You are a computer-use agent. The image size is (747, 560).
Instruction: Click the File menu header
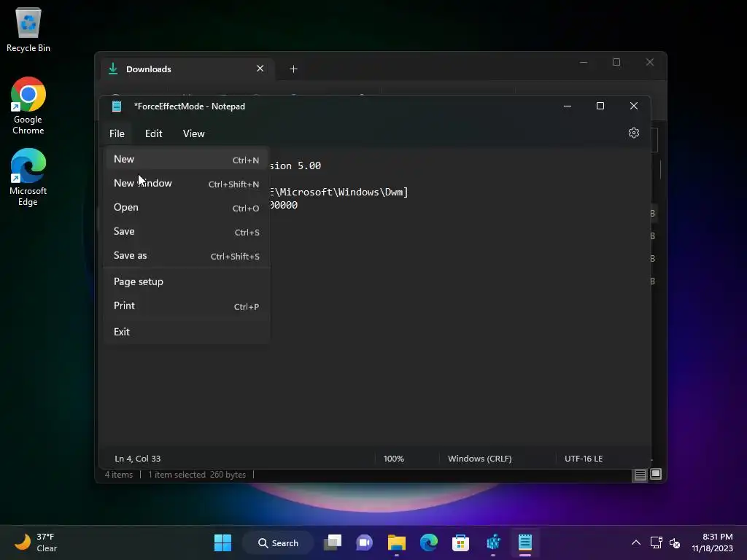(x=117, y=134)
